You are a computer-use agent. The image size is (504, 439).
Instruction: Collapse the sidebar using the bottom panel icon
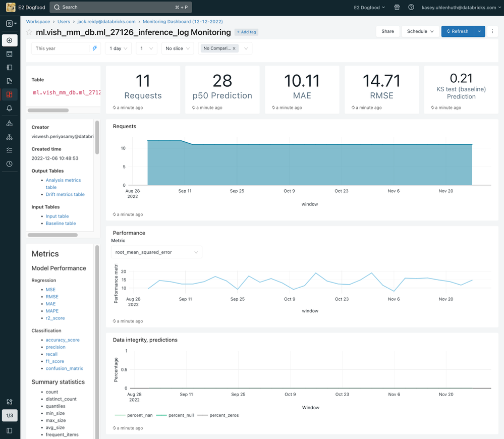coord(10,430)
